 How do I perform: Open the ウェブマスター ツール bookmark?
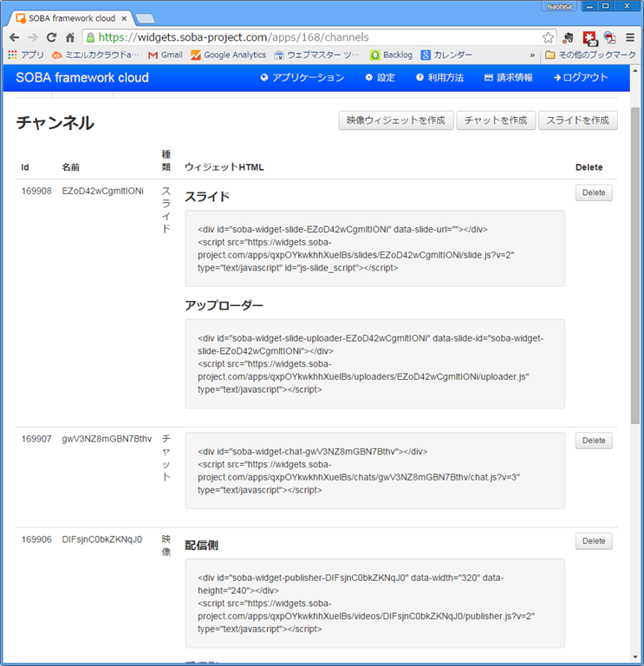click(316, 55)
